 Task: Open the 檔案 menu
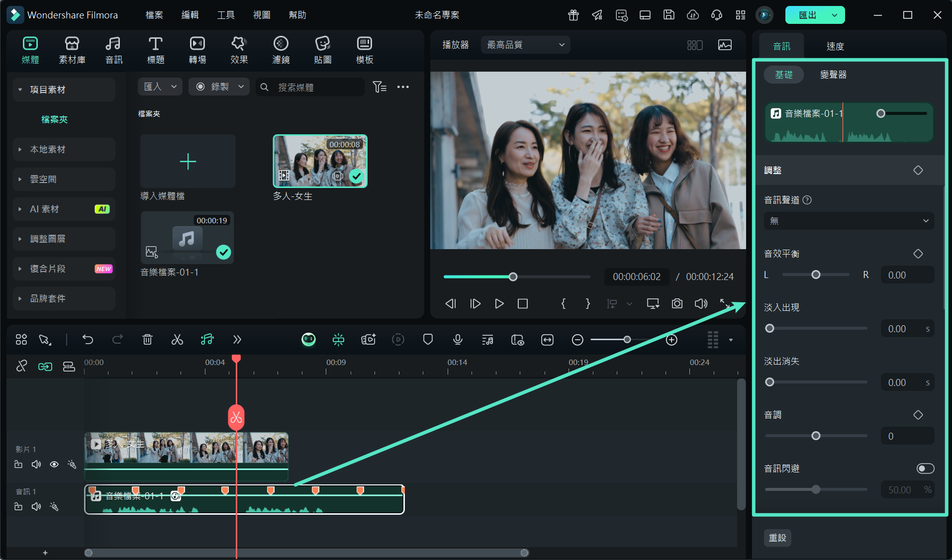(x=154, y=15)
